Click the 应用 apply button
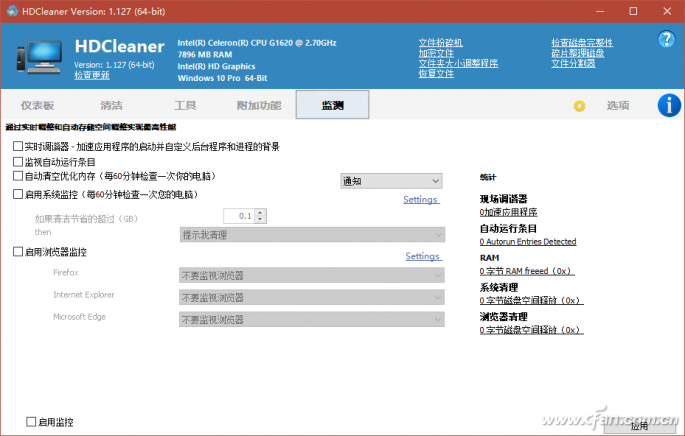Image resolution: width=685 pixels, height=436 pixels. pos(640,425)
